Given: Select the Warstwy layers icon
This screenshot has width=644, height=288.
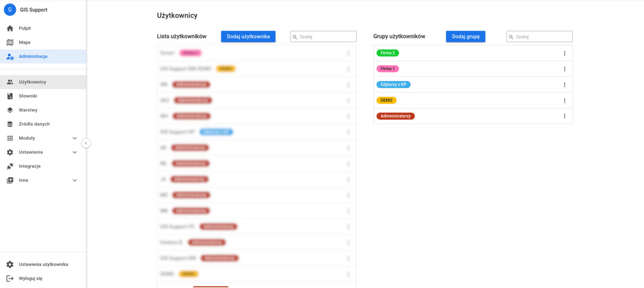Looking at the screenshot, I should tap(10, 110).
